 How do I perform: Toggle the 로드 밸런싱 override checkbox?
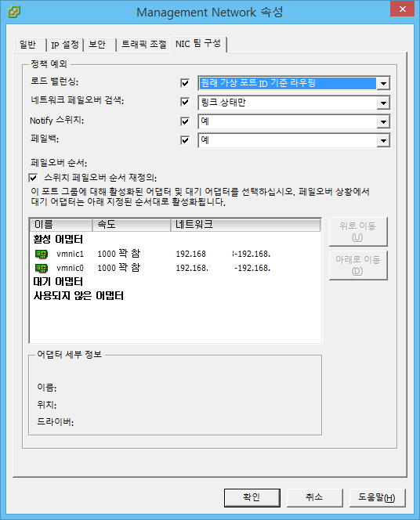coord(185,83)
